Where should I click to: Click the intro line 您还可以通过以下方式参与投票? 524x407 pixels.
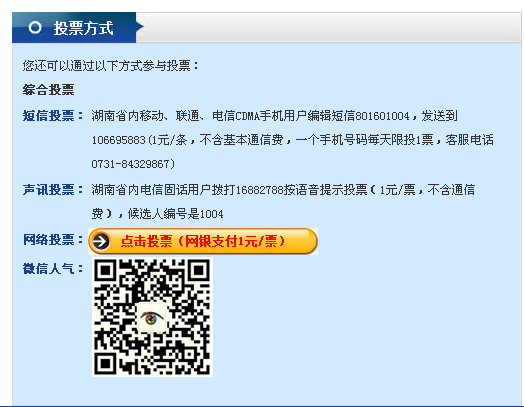click(110, 65)
